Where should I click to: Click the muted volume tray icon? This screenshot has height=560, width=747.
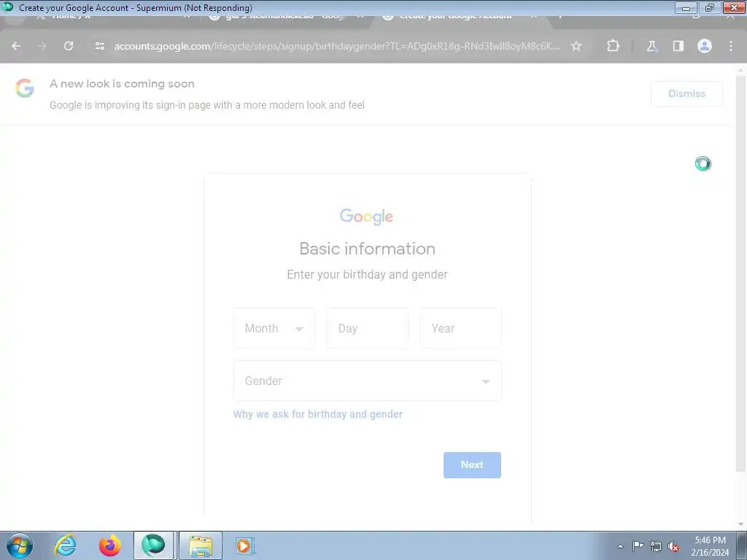click(x=673, y=546)
